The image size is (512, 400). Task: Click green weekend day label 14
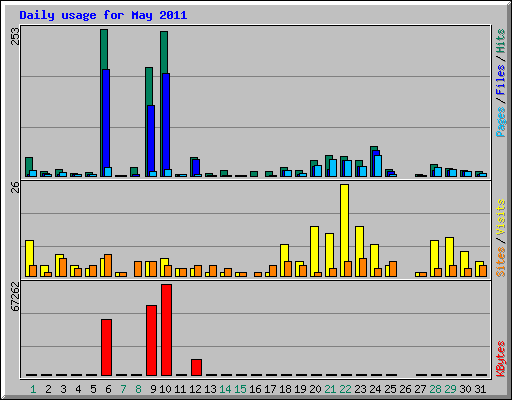pos(225,389)
